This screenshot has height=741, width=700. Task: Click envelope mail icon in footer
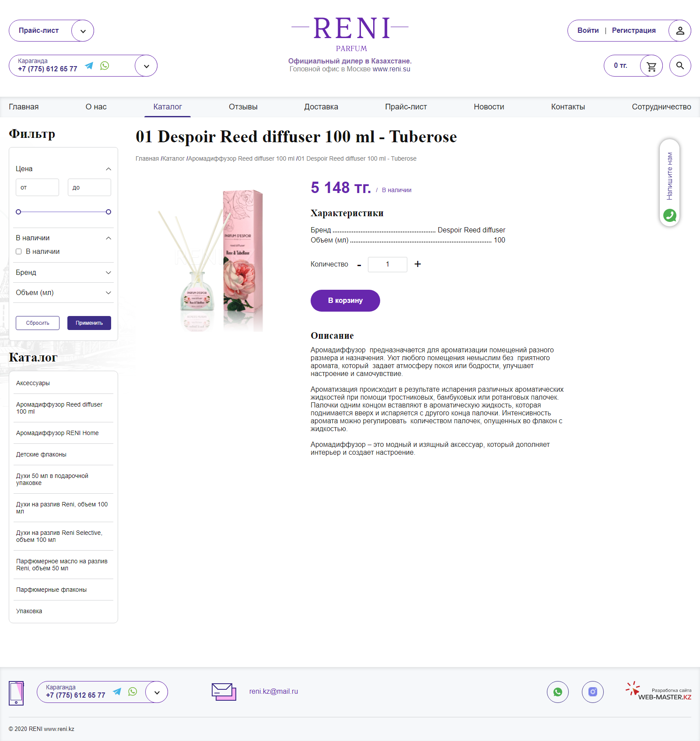(224, 692)
